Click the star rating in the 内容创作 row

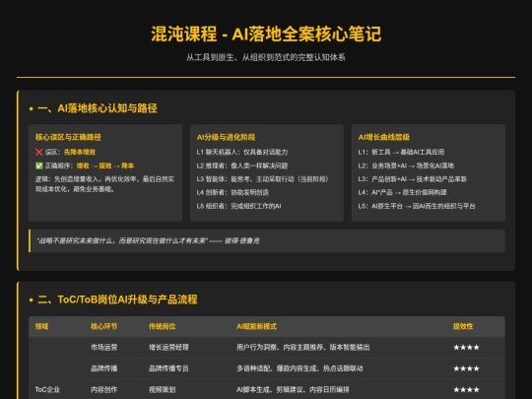(x=466, y=389)
